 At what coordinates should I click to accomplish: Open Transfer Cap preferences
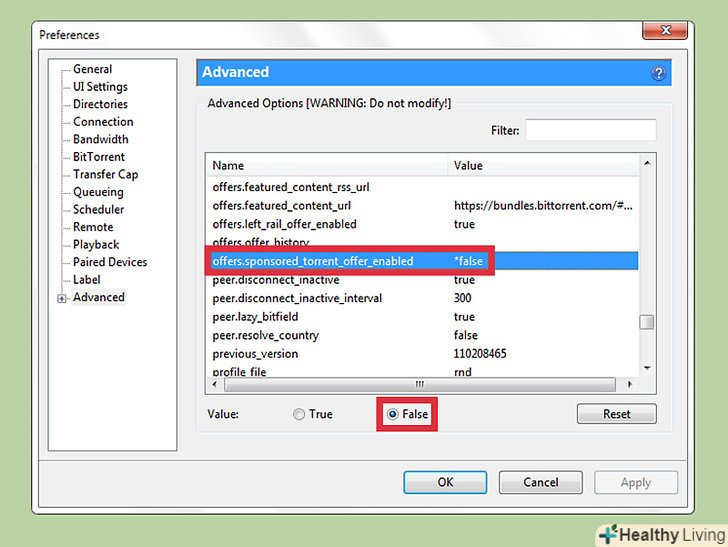[105, 175]
